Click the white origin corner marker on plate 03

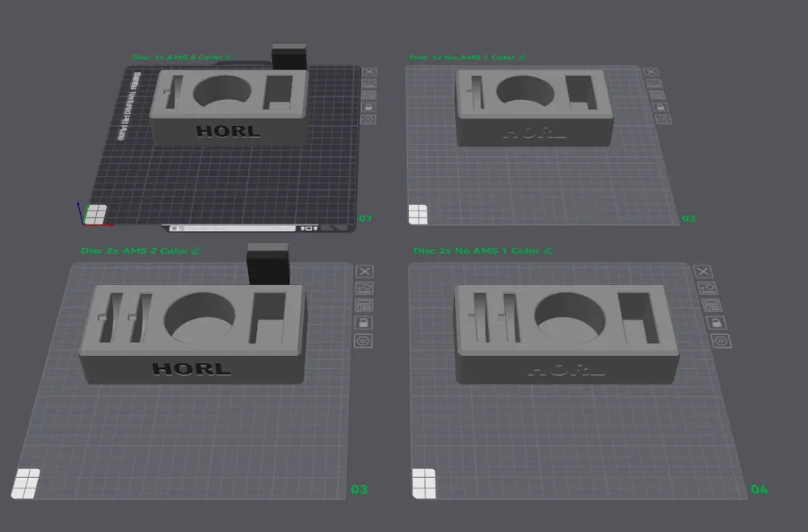click(x=26, y=483)
